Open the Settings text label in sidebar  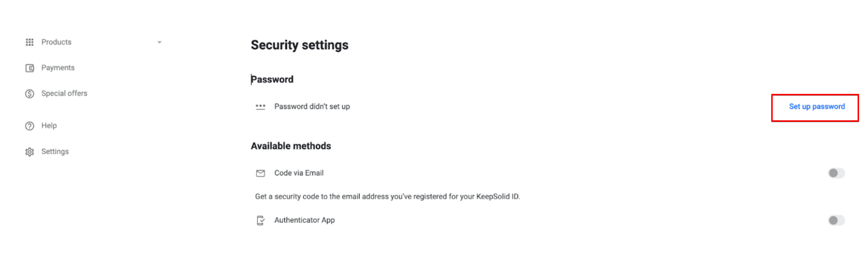click(55, 152)
